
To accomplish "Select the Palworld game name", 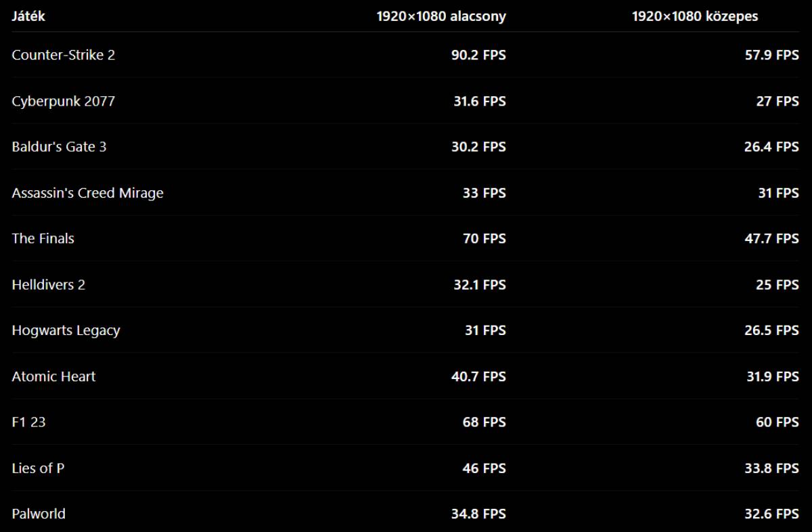I will tap(39, 514).
